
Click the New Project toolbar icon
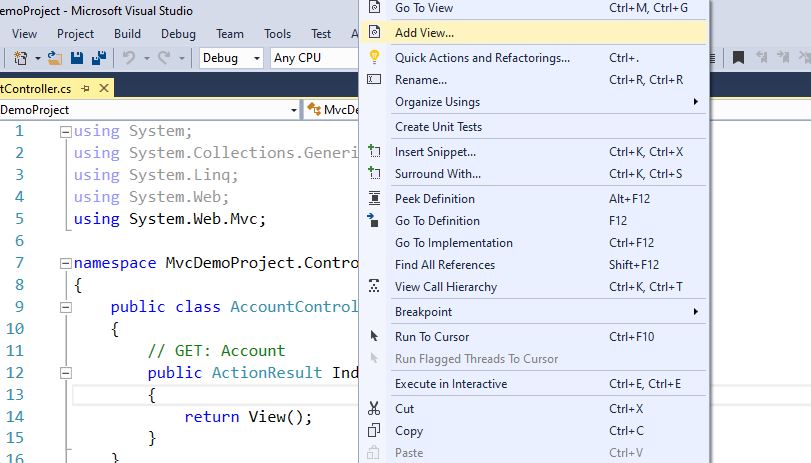pyautogui.click(x=22, y=58)
